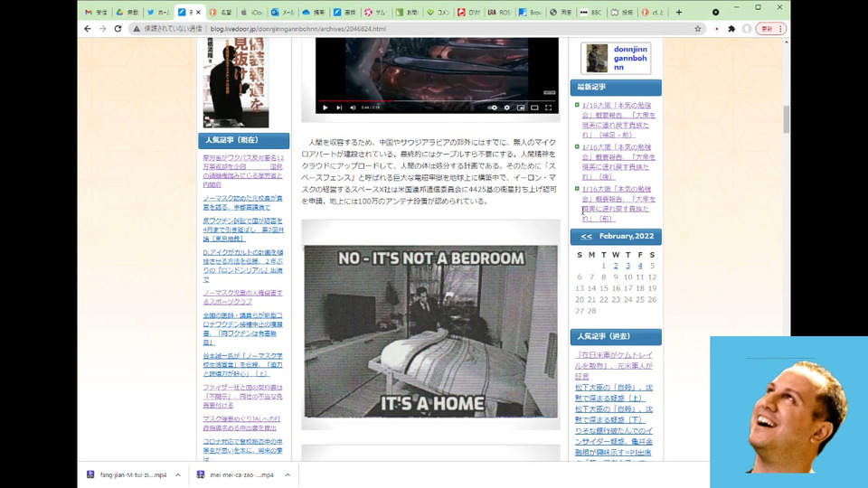Screen dimensions: 868x488
Task: Open the donnjinngannbohnn profile link
Action: click(x=630, y=58)
